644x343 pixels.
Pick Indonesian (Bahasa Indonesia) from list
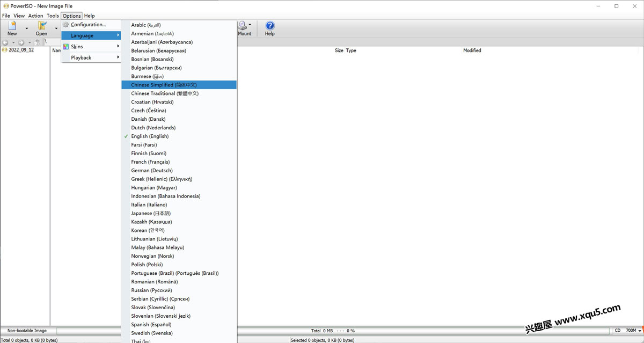179,196
